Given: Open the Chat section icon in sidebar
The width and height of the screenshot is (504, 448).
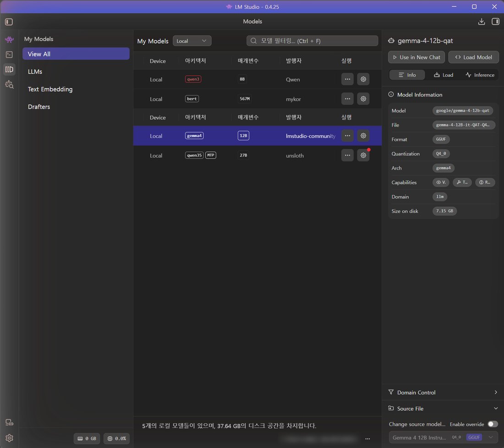Looking at the screenshot, I should 9,39.
